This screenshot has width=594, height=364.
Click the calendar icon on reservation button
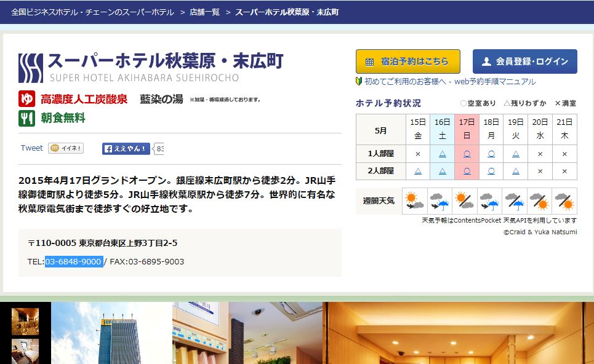pos(369,61)
